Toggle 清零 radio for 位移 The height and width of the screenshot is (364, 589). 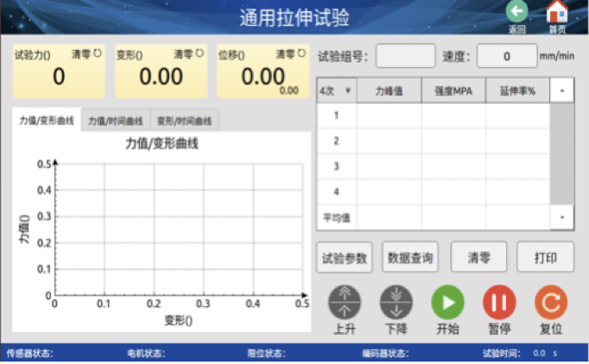(301, 53)
